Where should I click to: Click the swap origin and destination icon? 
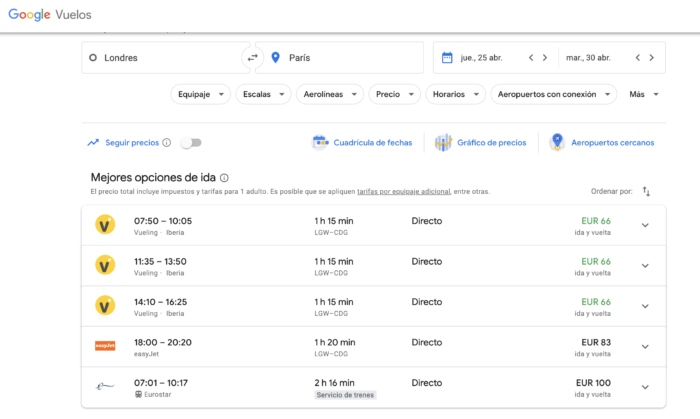(x=252, y=58)
